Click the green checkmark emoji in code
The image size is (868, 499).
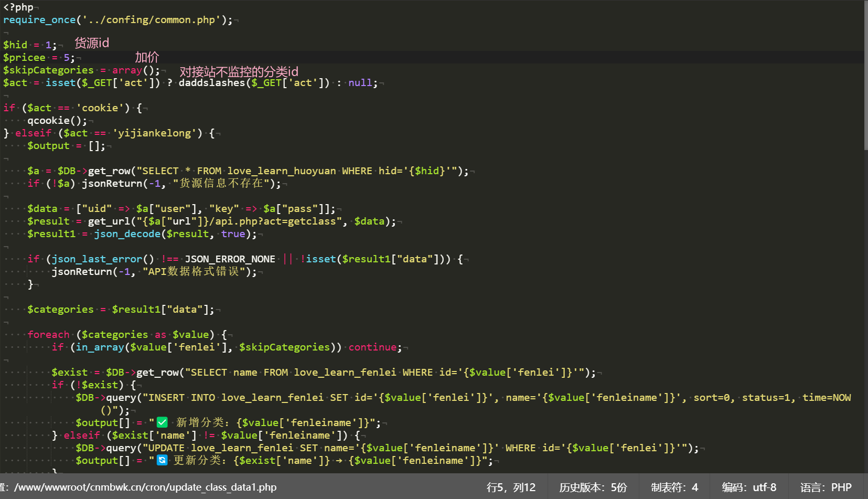point(162,422)
